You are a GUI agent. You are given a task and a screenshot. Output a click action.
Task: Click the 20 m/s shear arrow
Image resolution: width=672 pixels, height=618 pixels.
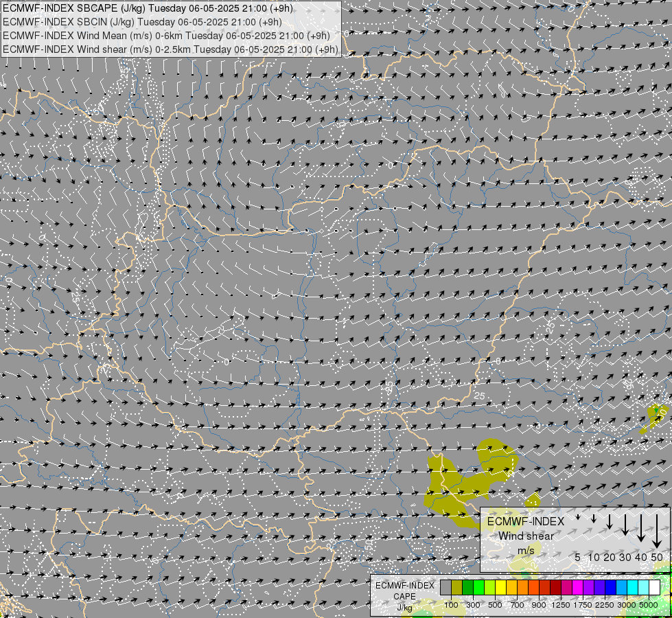tap(610, 521)
